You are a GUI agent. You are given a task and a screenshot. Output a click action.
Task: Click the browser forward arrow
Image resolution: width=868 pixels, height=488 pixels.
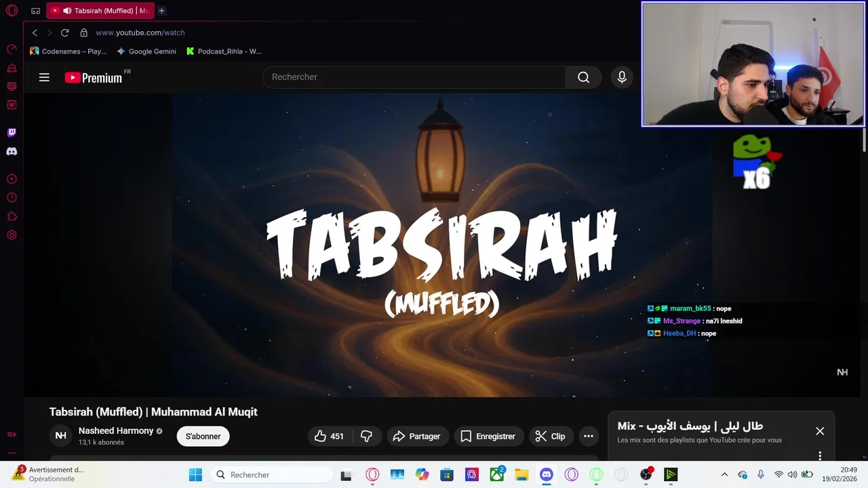tap(50, 33)
